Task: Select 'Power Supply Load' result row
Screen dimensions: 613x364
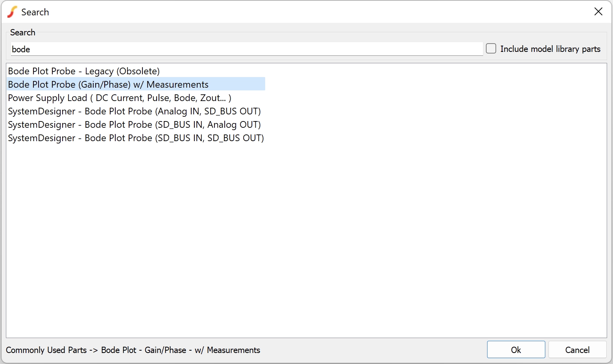Action: pyautogui.click(x=136, y=98)
